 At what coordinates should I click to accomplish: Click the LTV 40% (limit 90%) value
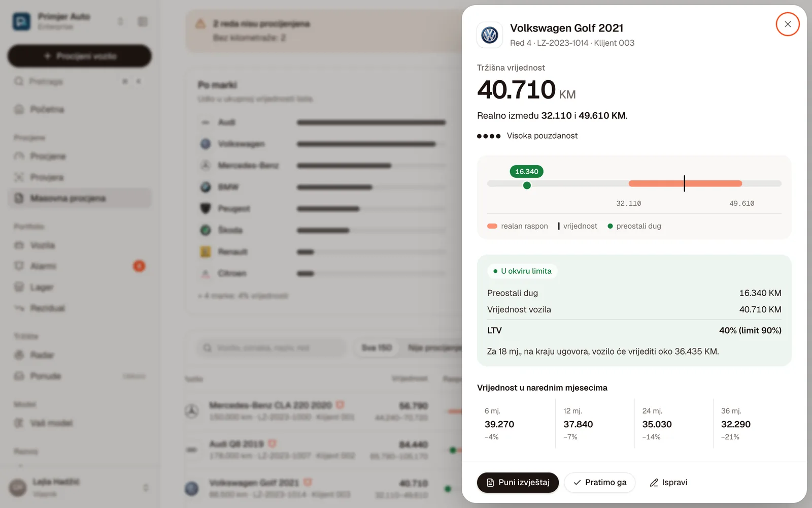tap(750, 331)
